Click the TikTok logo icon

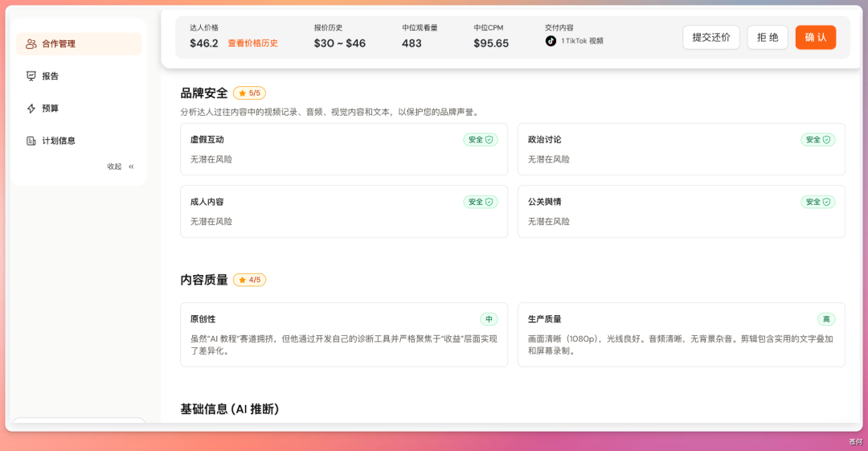click(551, 41)
